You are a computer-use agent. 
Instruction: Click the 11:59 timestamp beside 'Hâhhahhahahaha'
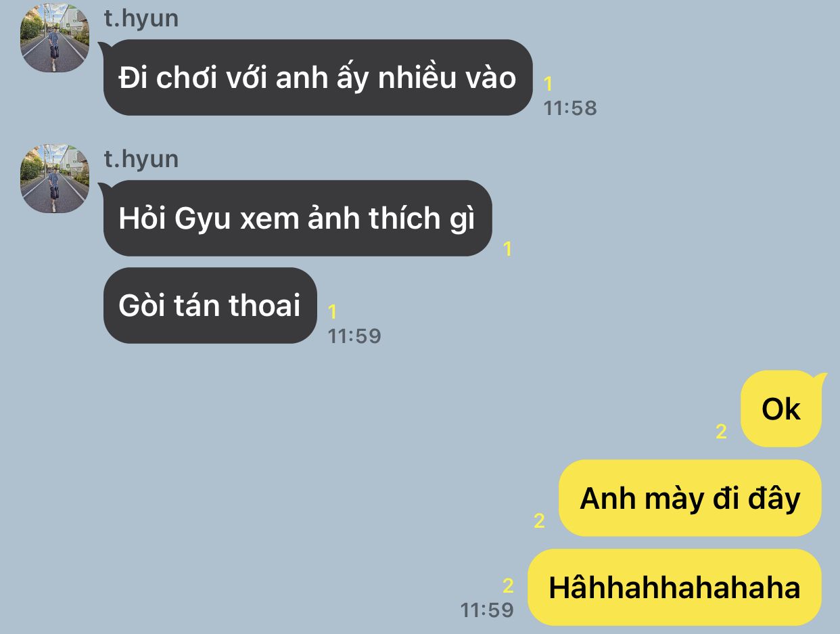point(487,610)
